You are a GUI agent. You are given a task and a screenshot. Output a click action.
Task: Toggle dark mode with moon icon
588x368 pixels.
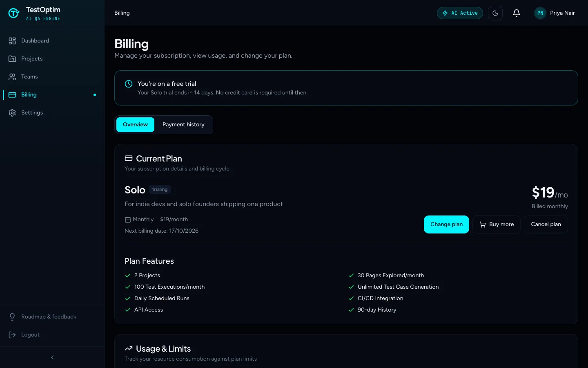click(495, 13)
